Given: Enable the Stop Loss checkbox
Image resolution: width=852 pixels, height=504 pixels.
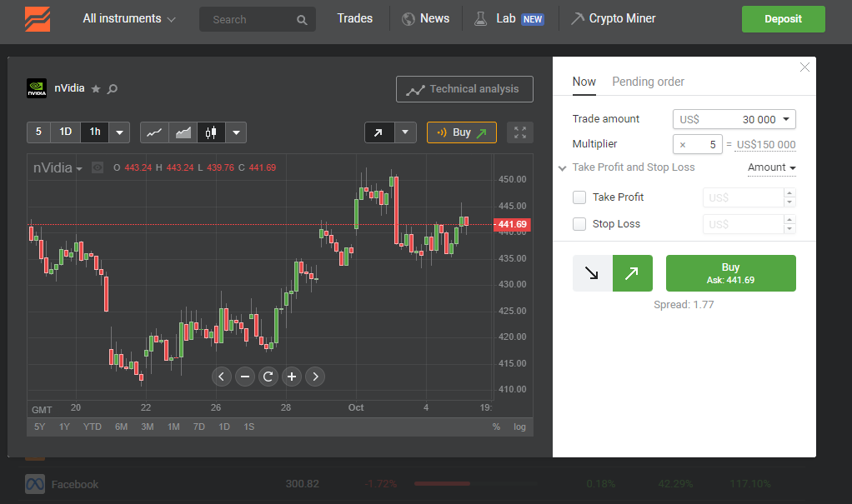Looking at the screenshot, I should (579, 224).
